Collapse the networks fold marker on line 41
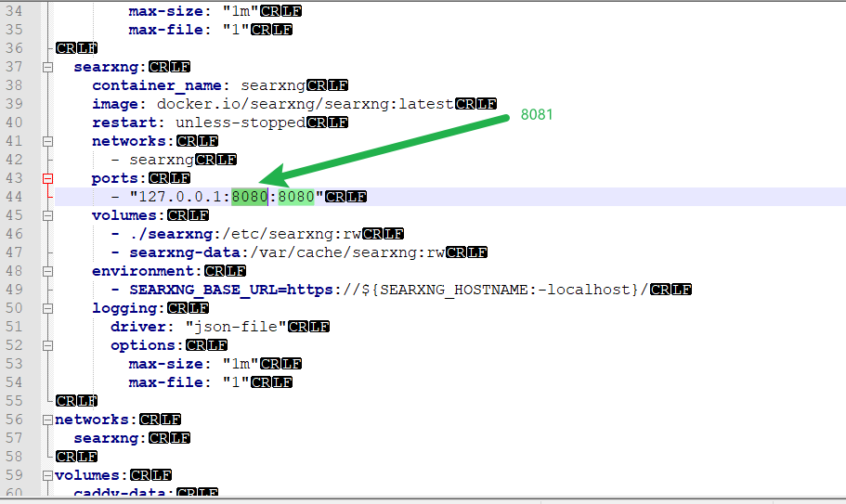Screen dimensions: 846x504 (48, 141)
